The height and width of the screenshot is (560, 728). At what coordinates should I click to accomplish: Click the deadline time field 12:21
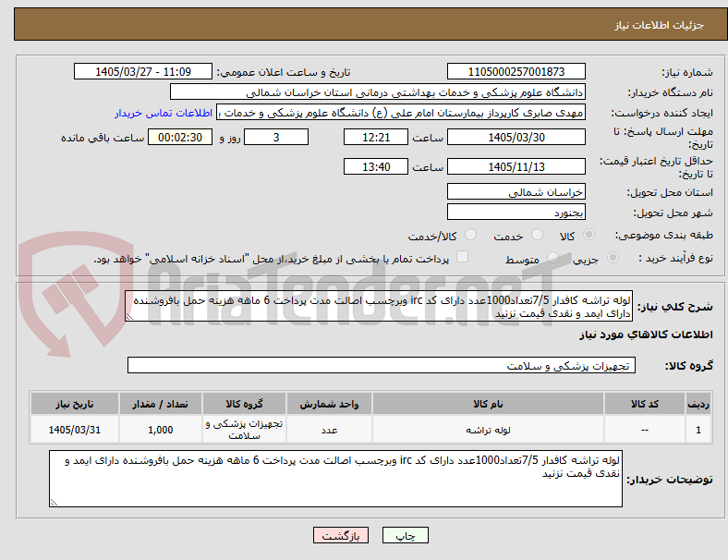[376, 137]
